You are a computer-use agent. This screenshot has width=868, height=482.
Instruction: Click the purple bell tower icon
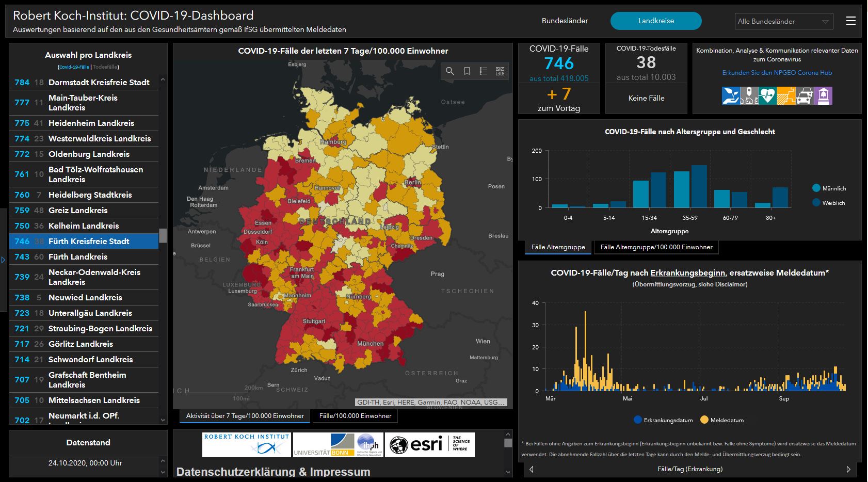[823, 95]
